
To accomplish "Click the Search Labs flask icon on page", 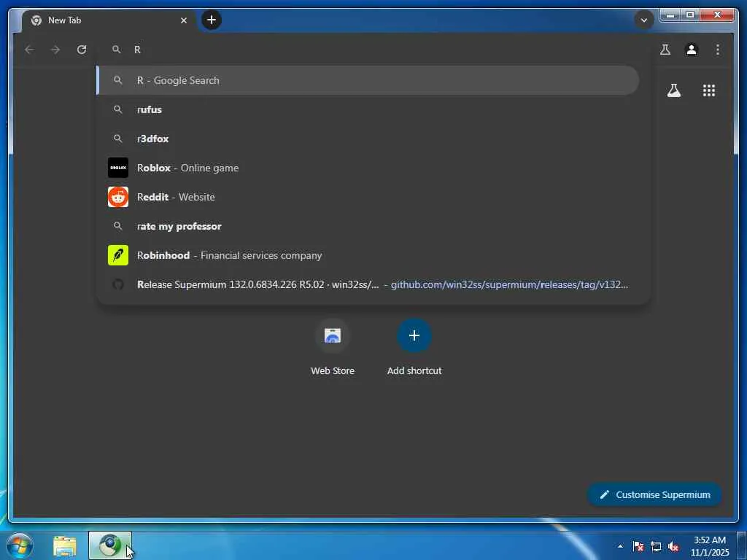I will (673, 90).
